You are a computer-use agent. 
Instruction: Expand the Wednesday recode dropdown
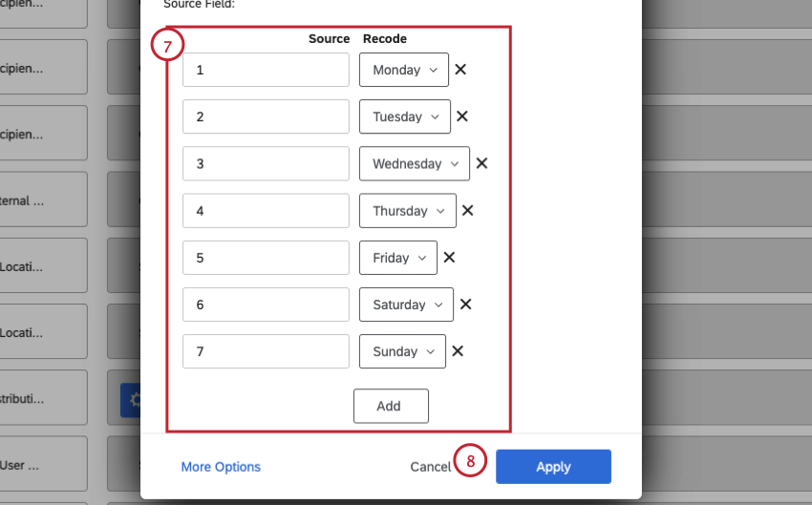point(415,163)
